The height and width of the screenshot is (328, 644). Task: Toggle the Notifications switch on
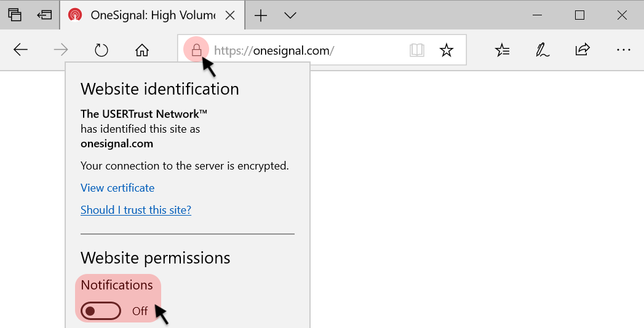point(102,311)
